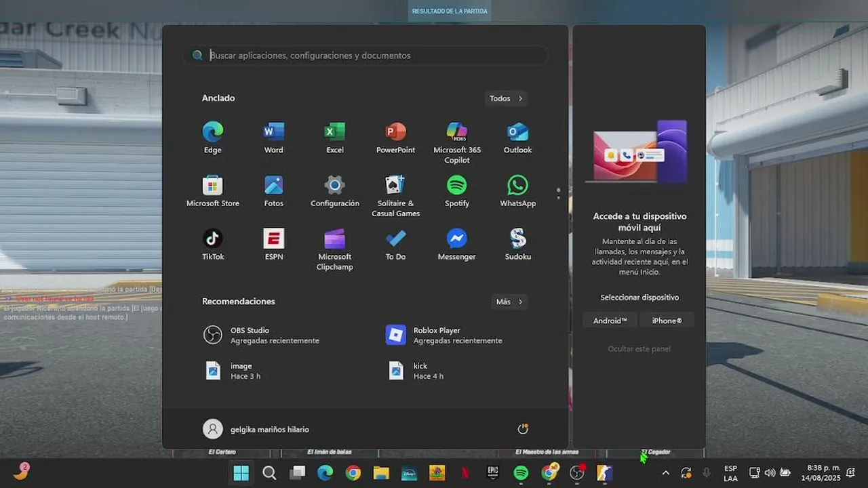The height and width of the screenshot is (488, 868).
Task: Open the gelgika mariños hilario account menu
Action: pyautogui.click(x=256, y=429)
